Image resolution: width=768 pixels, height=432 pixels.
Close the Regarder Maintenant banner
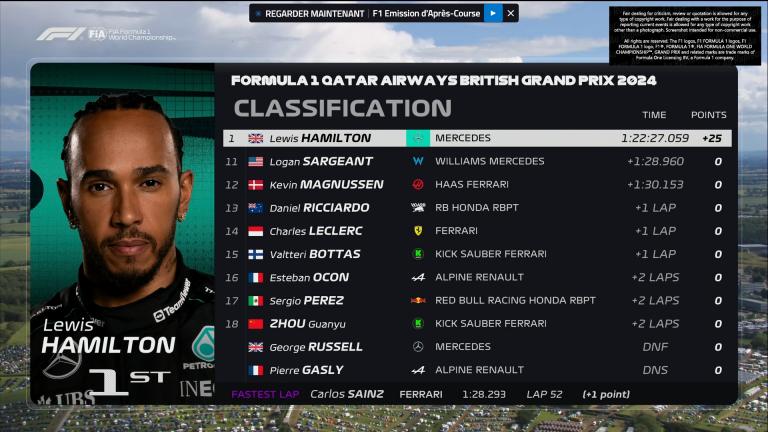pos(510,13)
